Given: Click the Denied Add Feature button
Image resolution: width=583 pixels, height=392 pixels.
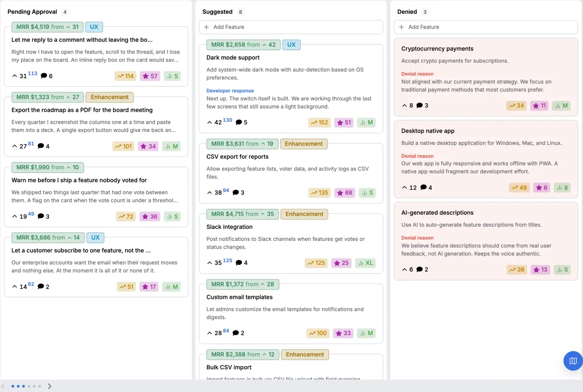Looking at the screenshot, I should pos(486,27).
